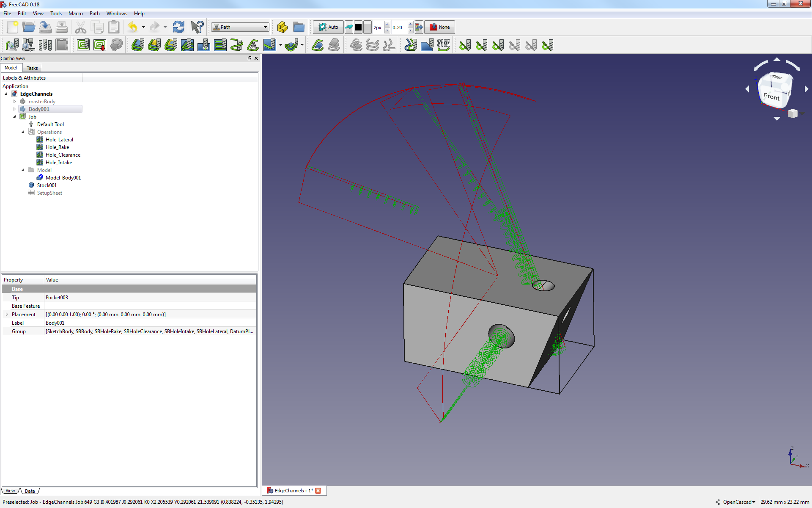Screen dimensions: 812x508
Task: Collapse the Job tree node
Action: point(14,117)
